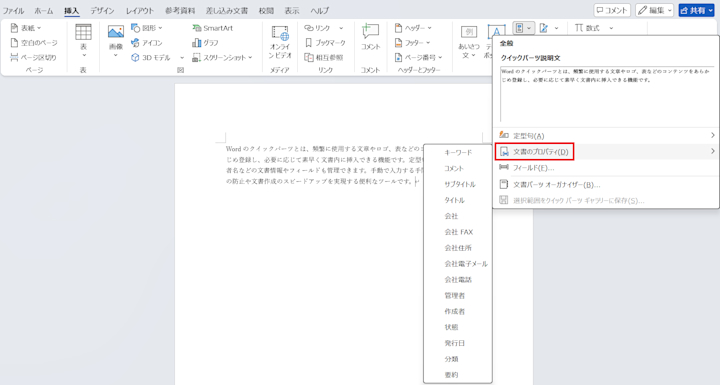Open the 図形 shapes gallery
Screen dimensions: 720x385
click(147, 28)
